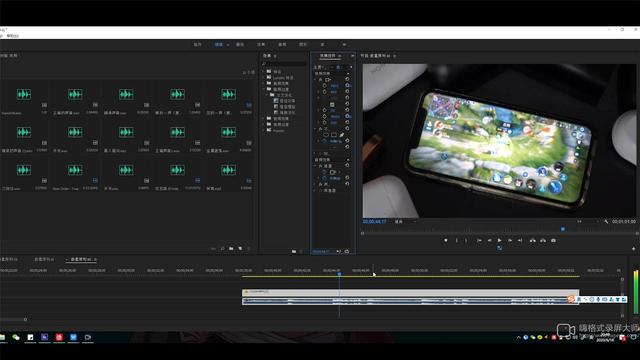Click the Program monitor playhead marker
The image size is (640, 360).
[x=563, y=229]
